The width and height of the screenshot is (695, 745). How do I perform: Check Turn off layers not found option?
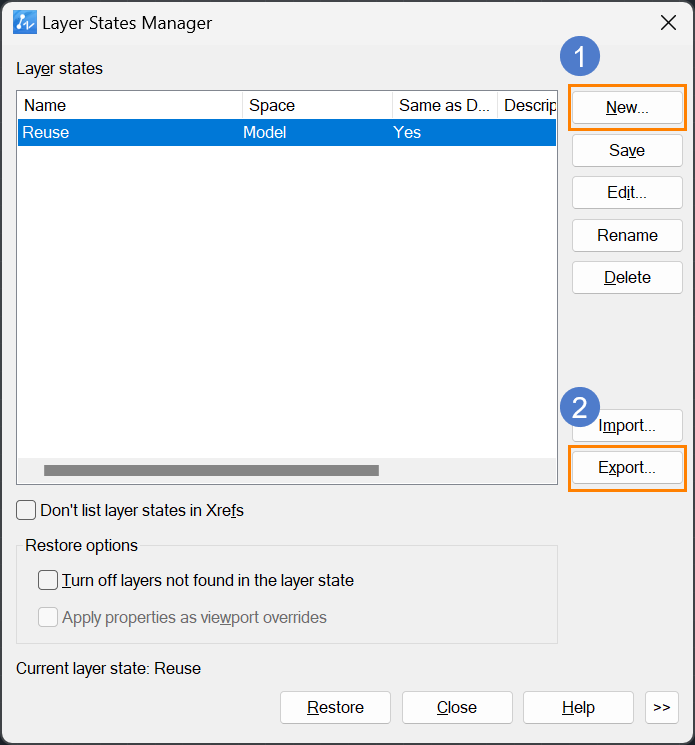48,580
